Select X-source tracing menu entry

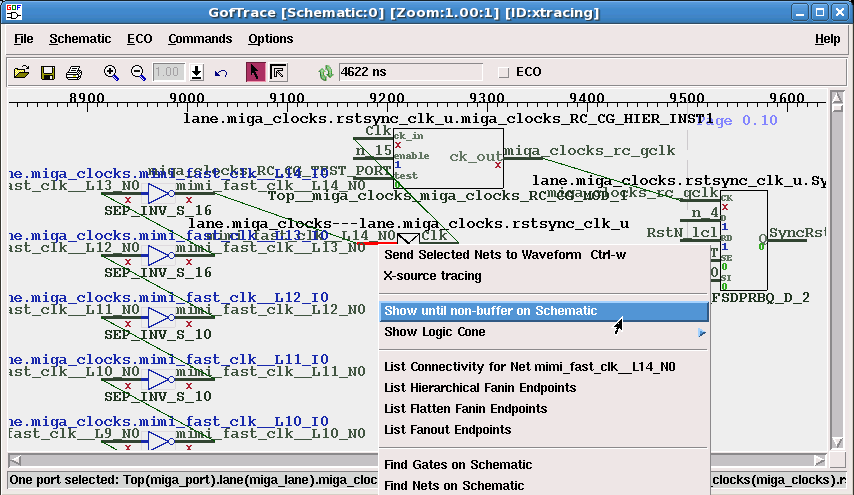point(432,276)
